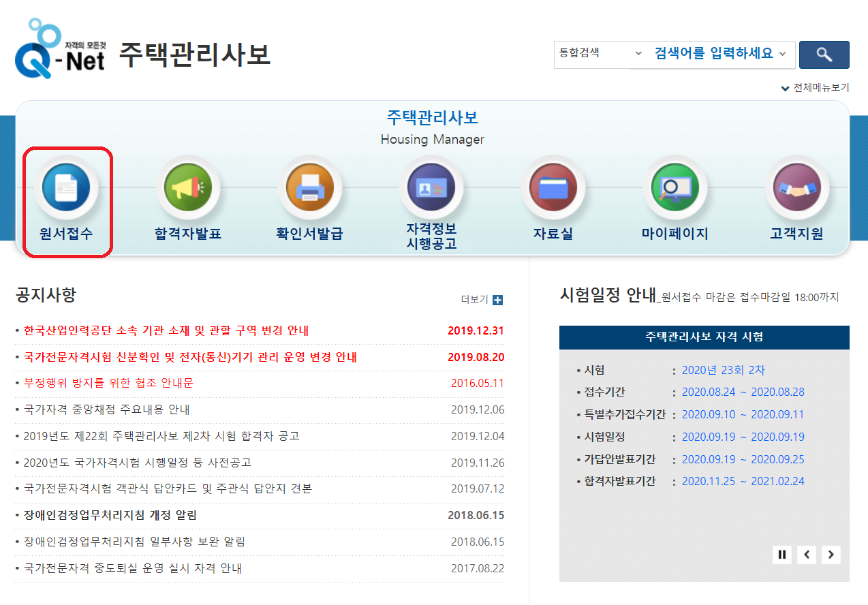868x605 pixels.
Task: Click the 주택관리사보 site title
Action: (195, 55)
